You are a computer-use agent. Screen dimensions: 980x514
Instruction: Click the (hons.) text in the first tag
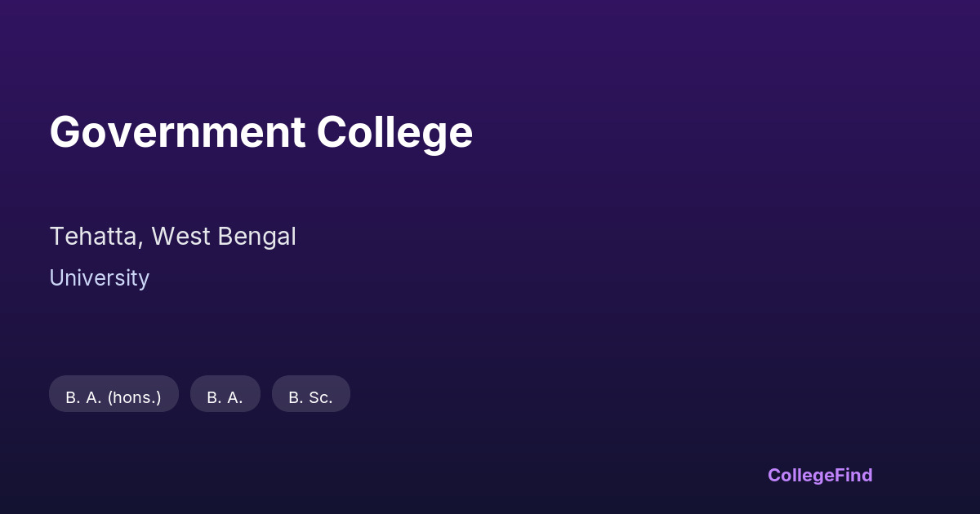[x=134, y=397]
